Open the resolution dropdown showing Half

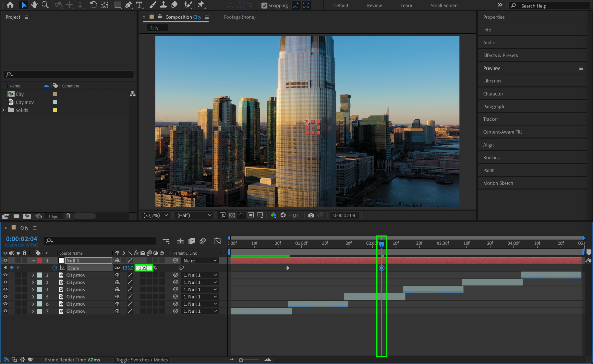pos(194,215)
